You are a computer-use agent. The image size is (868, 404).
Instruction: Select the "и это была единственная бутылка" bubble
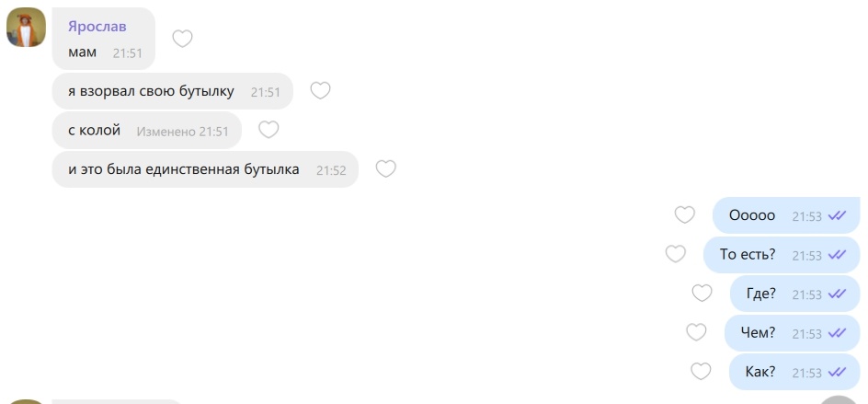[205, 169]
